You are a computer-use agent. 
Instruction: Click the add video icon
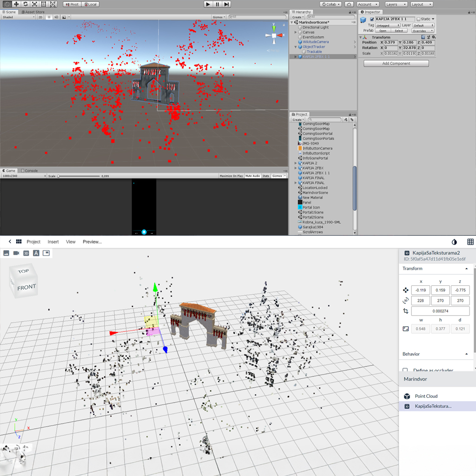click(x=16, y=253)
